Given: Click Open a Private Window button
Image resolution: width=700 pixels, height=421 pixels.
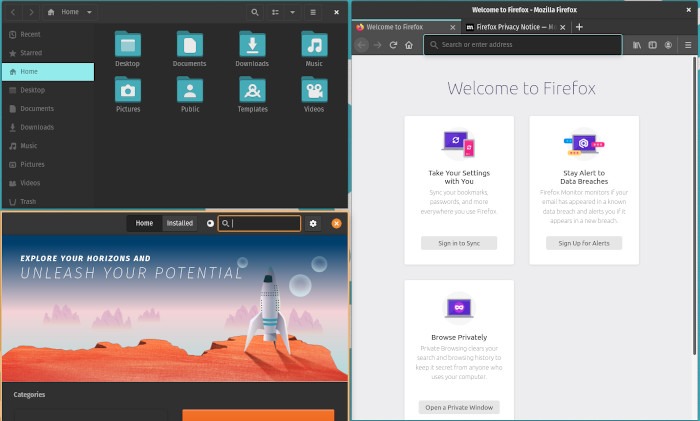Looking at the screenshot, I should coord(459,408).
